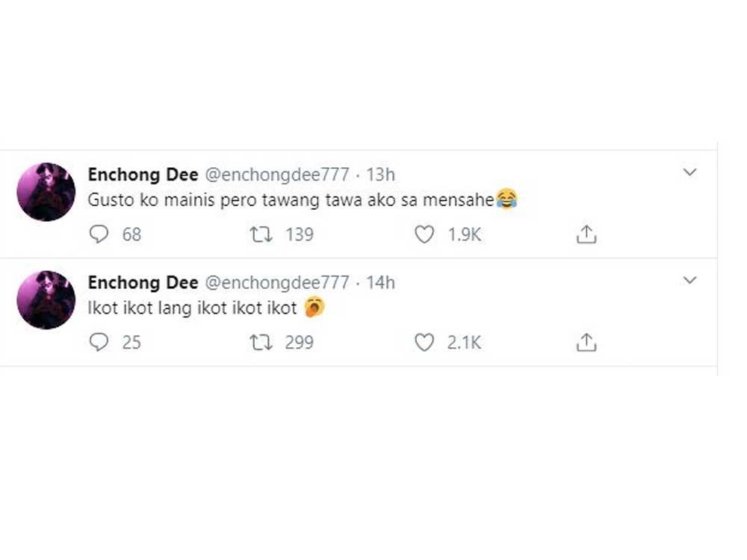Click the bold 'Enchong Dee' display name
Image resolution: width=747 pixels, height=560 pixels.
143,175
